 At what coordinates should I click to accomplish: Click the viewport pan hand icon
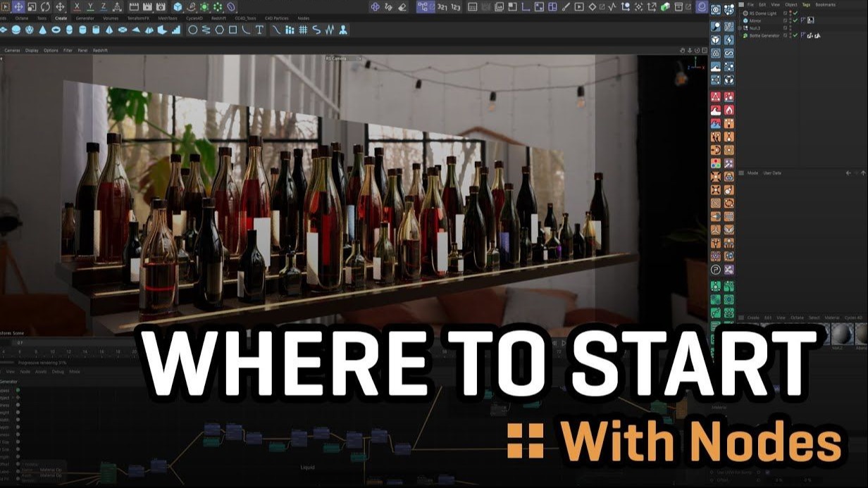[x=682, y=51]
